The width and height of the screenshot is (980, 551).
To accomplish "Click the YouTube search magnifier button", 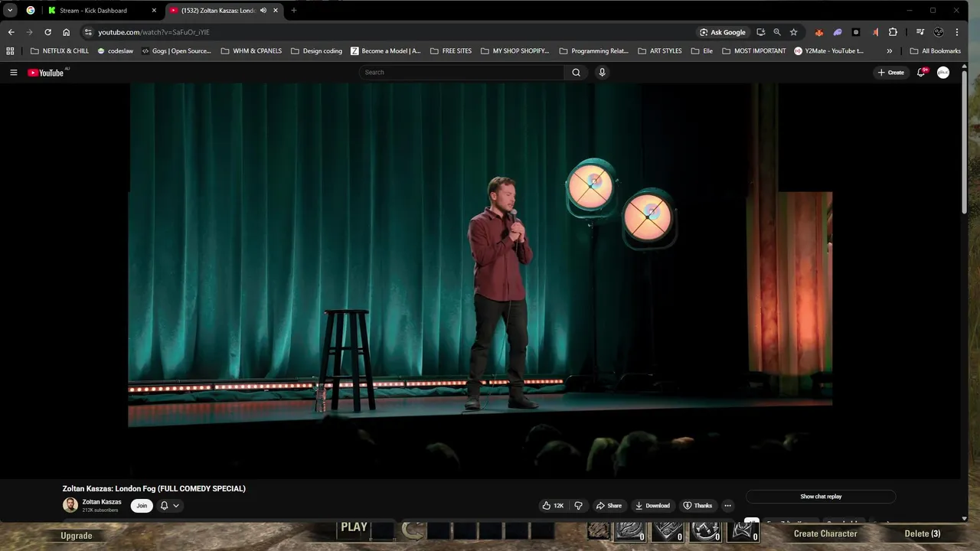I will click(x=576, y=73).
